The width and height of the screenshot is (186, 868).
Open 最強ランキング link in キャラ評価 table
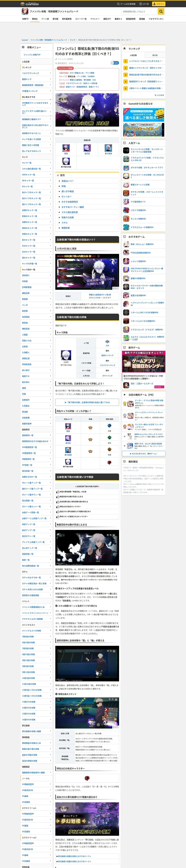pos(107,355)
